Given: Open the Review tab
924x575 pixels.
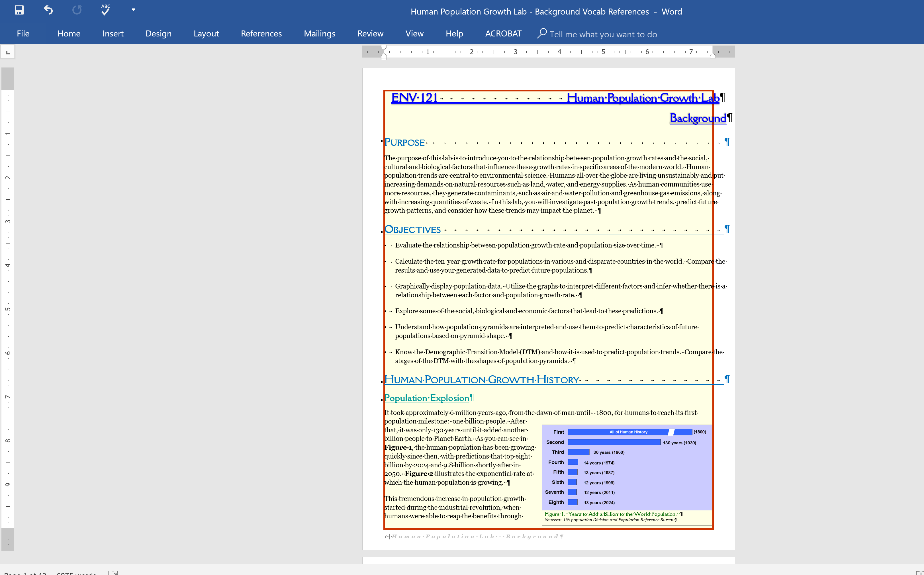Looking at the screenshot, I should click(x=370, y=34).
